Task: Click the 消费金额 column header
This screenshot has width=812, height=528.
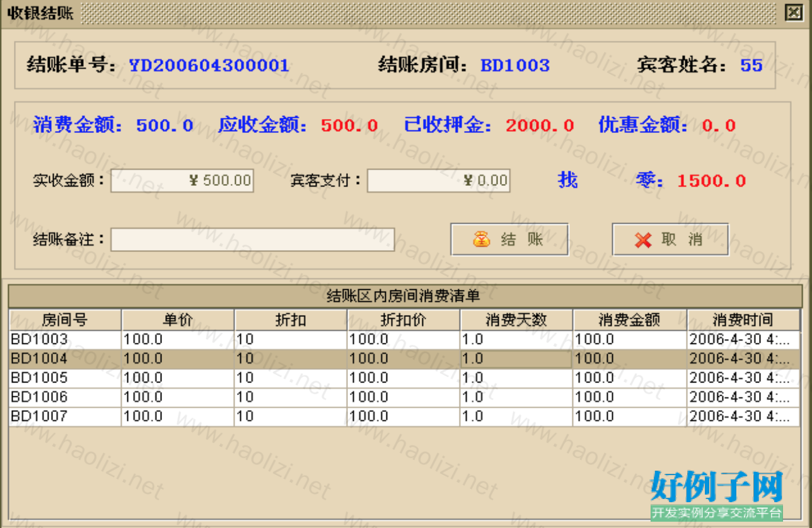Action: click(629, 320)
